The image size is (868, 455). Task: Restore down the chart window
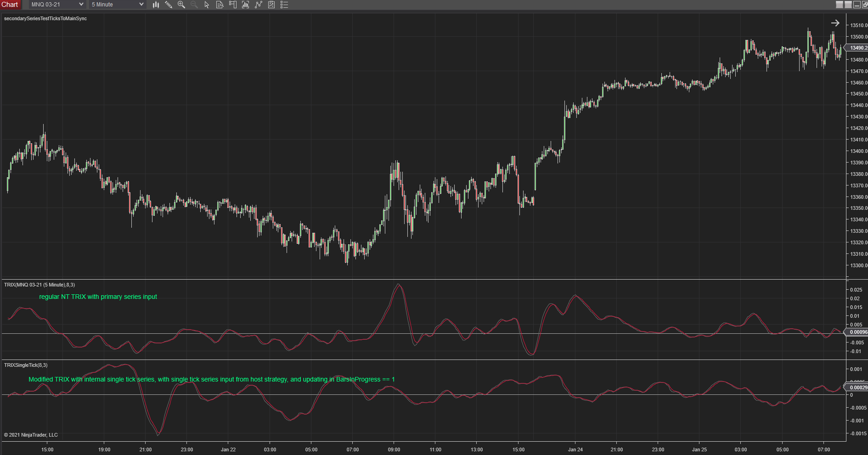tap(865, 5)
